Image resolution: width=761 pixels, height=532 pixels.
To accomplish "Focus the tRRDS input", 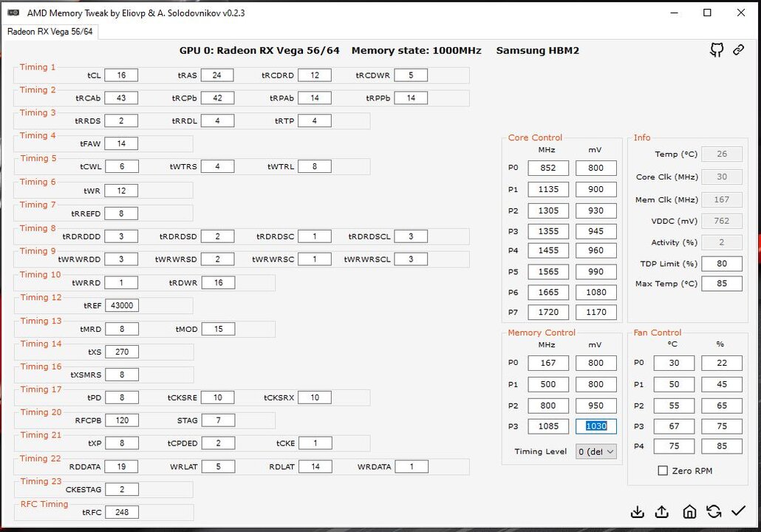I will 121,121.
